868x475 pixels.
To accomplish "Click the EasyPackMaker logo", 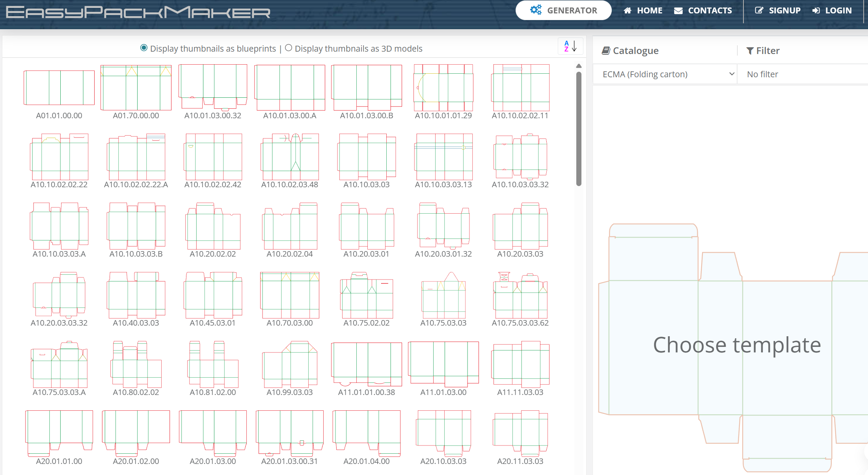I will tap(138, 12).
